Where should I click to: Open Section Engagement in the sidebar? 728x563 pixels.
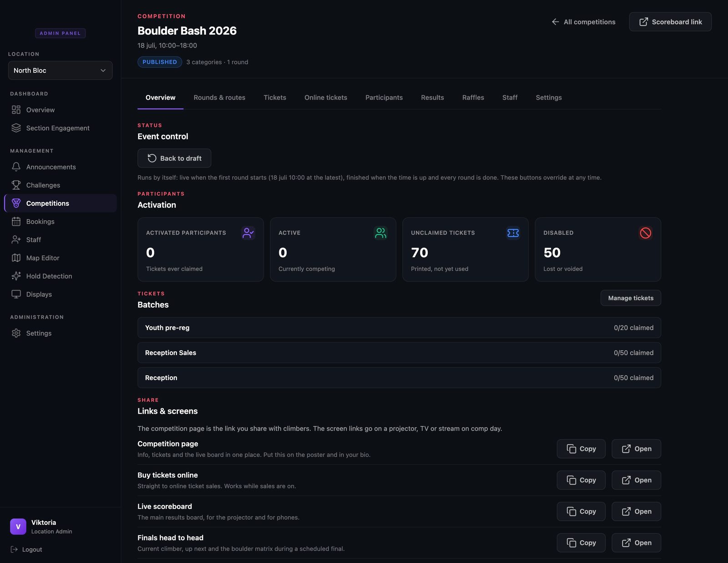click(x=60, y=128)
